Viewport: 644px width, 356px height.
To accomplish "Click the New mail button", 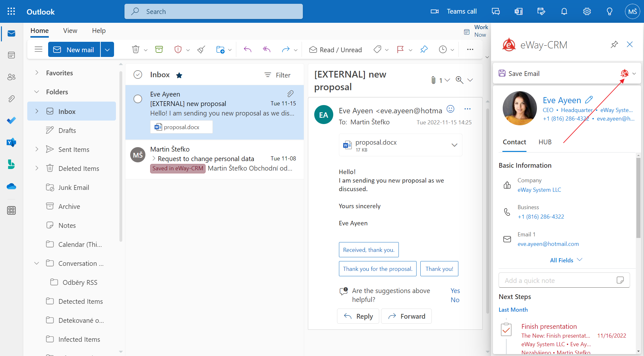I will coord(74,50).
